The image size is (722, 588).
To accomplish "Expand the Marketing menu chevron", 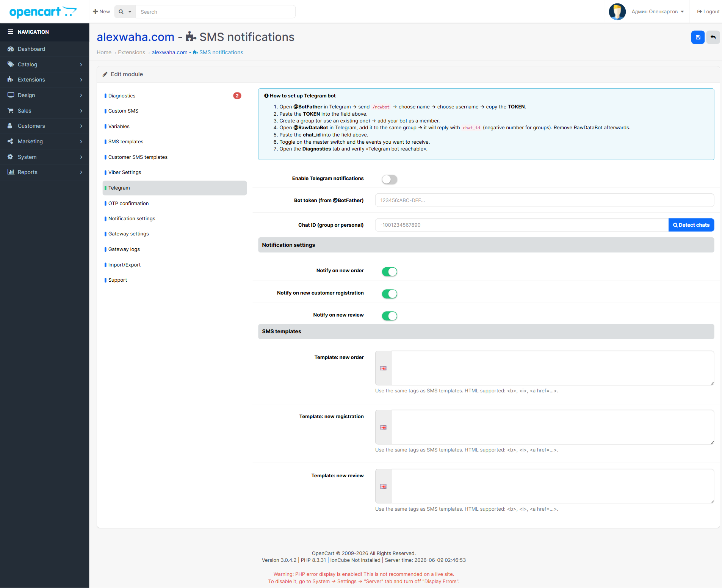I will tap(81, 142).
